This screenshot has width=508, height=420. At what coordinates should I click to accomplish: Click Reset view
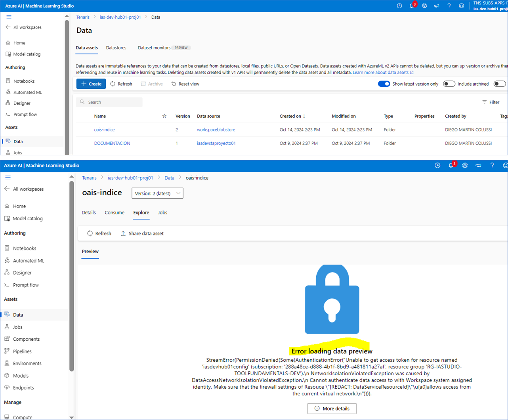(x=185, y=84)
